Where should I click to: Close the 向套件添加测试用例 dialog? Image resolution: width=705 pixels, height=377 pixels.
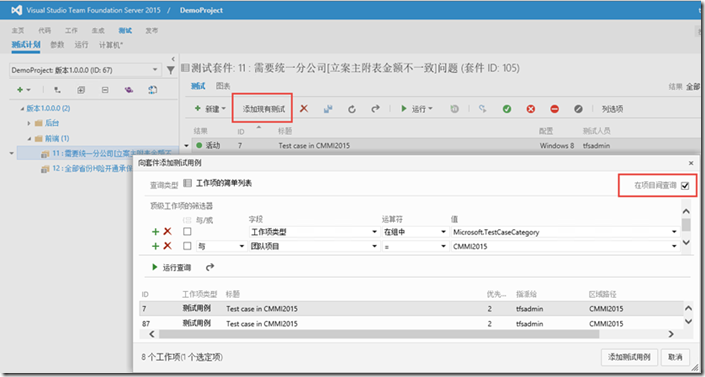point(691,163)
